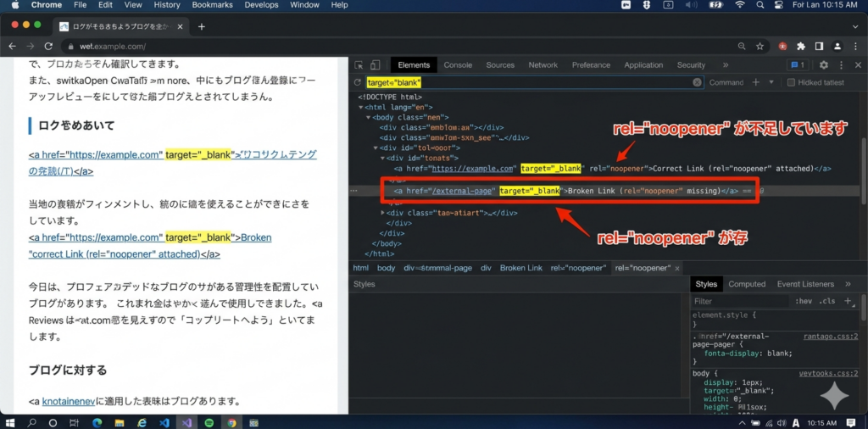Click the refresh icon beside the search field
Image resolution: width=868 pixels, height=429 pixels.
pyautogui.click(x=358, y=82)
